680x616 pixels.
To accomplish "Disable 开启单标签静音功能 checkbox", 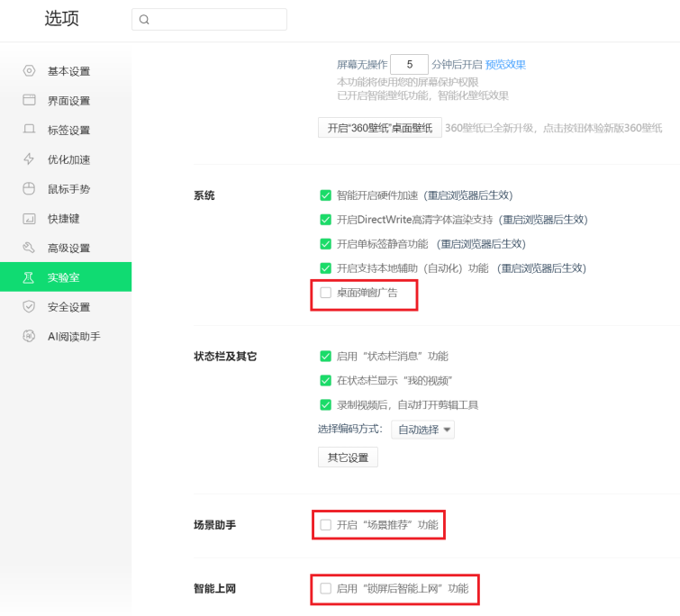I will point(326,244).
